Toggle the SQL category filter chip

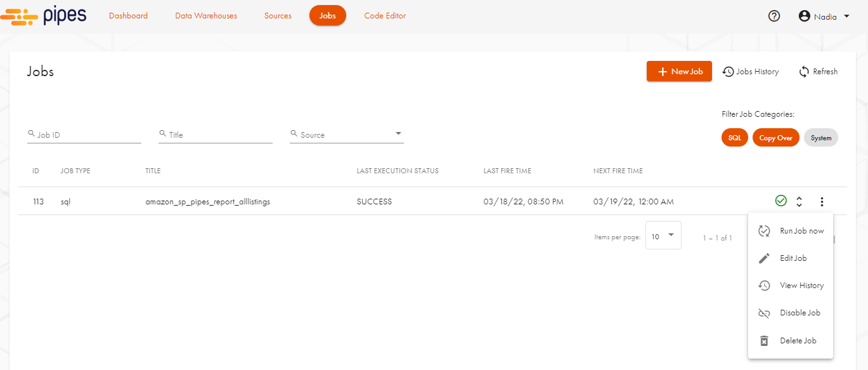coord(734,138)
